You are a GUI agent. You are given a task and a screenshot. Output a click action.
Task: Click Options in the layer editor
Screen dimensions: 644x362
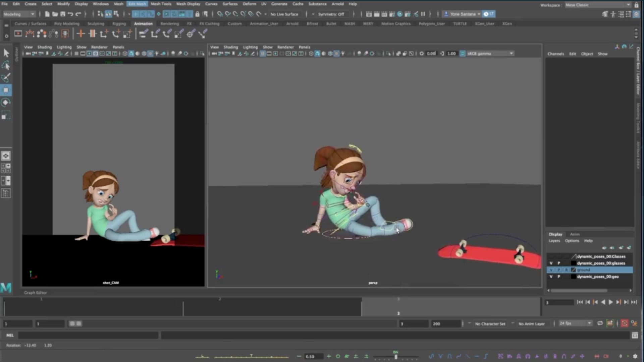coord(572,241)
